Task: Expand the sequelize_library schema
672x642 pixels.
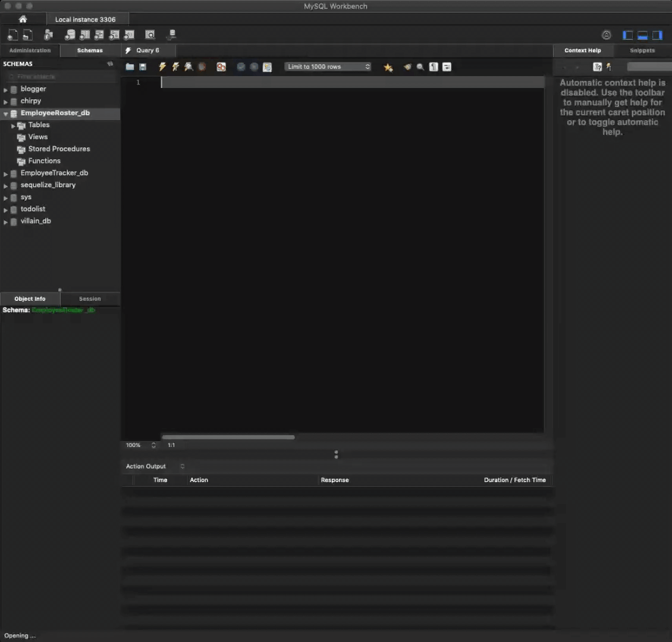Action: point(5,185)
